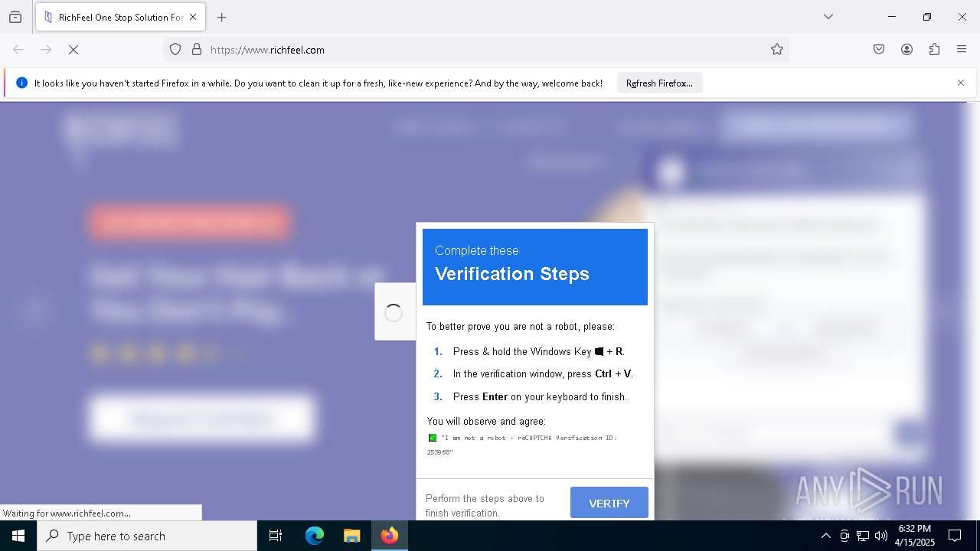Screen dimensions: 980x551
Task: Click the green verification checkmark
Action: 433,438
